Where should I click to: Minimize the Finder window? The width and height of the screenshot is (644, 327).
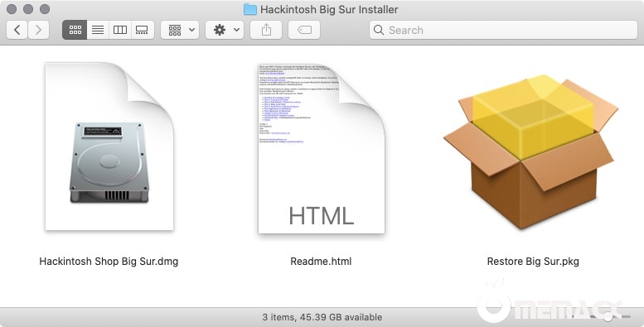pyautogui.click(x=28, y=9)
